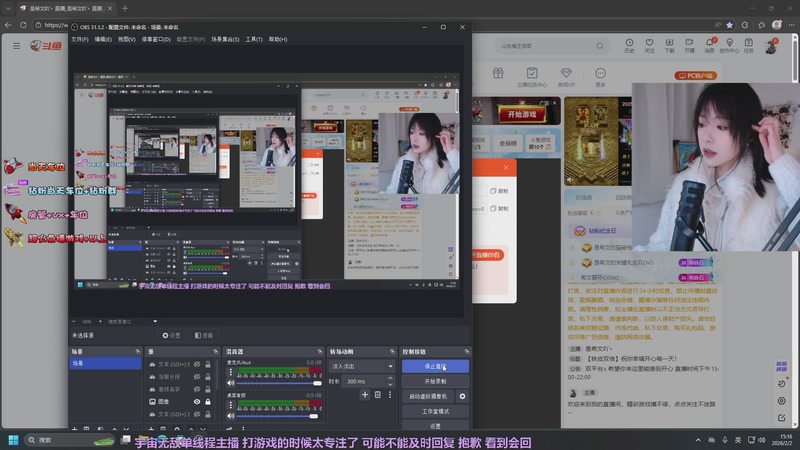
Task: Open 麦克风/Aux mixer options dots
Action: click(231, 372)
